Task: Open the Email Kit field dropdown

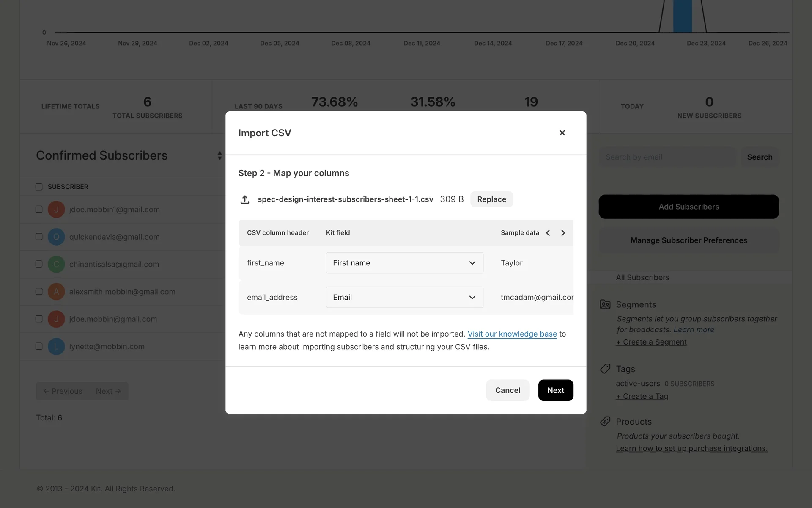Action: [x=404, y=297]
